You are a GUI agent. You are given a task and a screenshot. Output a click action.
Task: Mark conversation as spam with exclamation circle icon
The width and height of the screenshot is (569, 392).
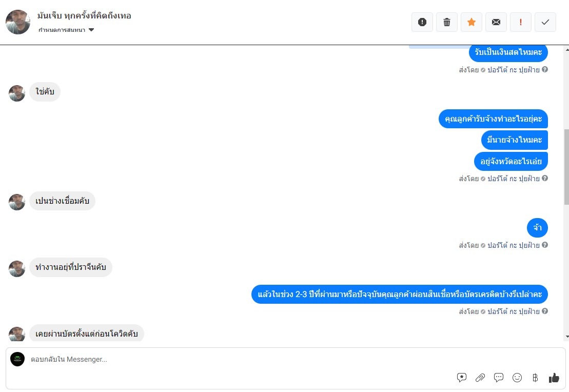pos(422,22)
